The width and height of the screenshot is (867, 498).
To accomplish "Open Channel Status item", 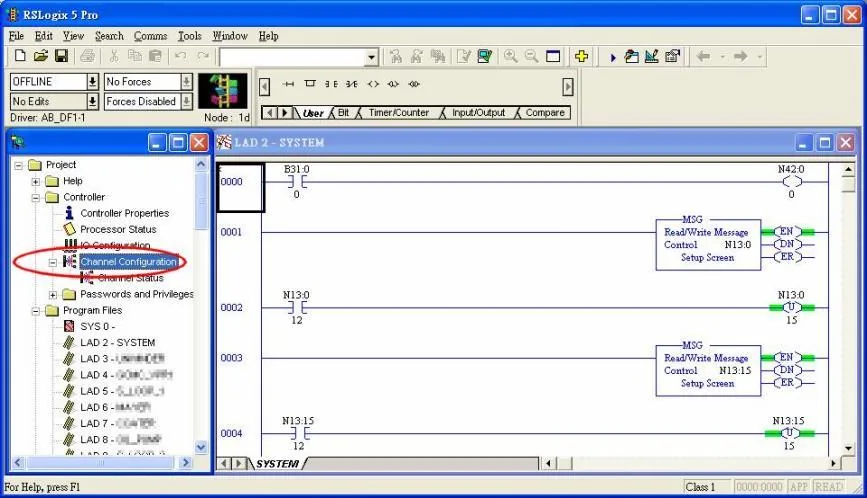I will (x=130, y=278).
